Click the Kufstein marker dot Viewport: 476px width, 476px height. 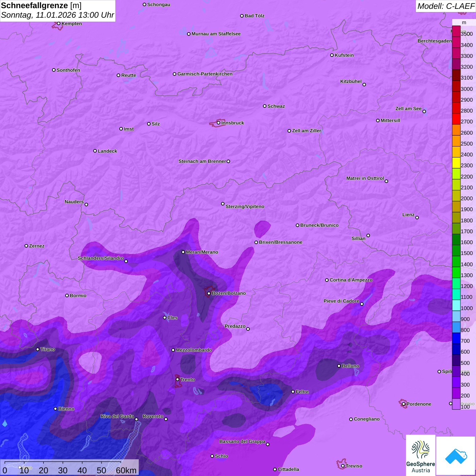pos(332,55)
